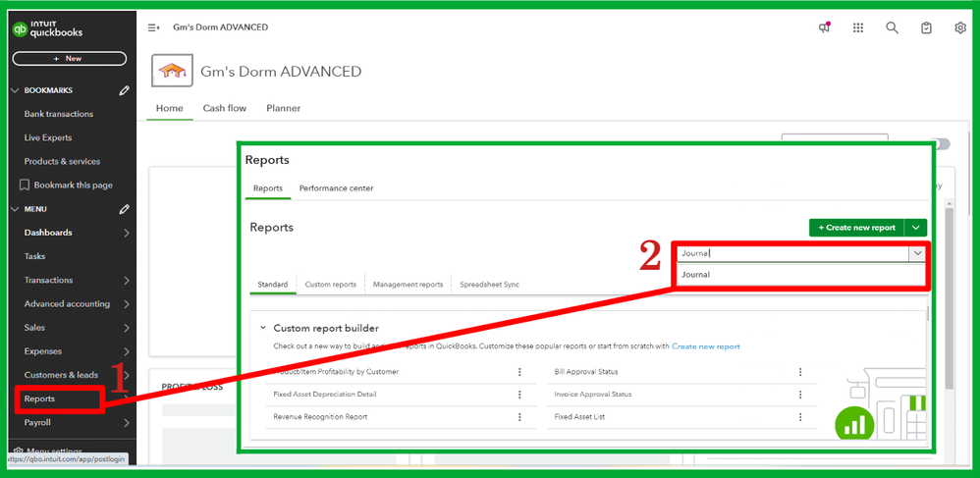The width and height of the screenshot is (980, 478).
Task: Switch to the Home tab
Action: [x=169, y=108]
